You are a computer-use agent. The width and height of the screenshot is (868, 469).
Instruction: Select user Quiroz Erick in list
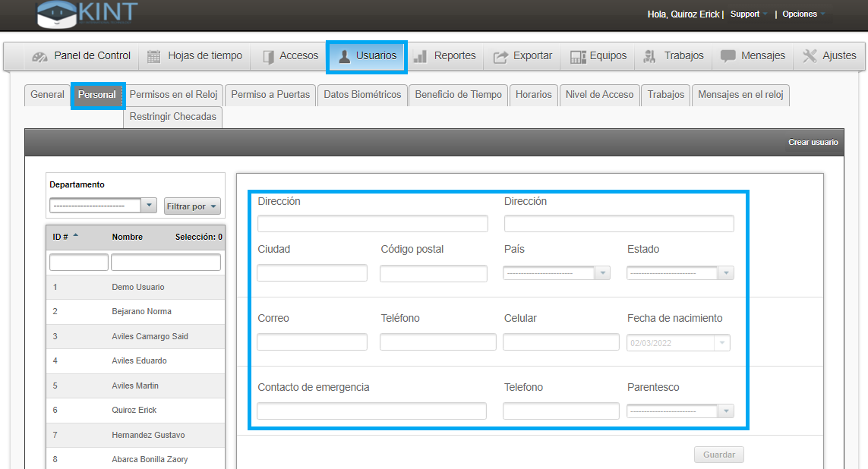coord(134,411)
